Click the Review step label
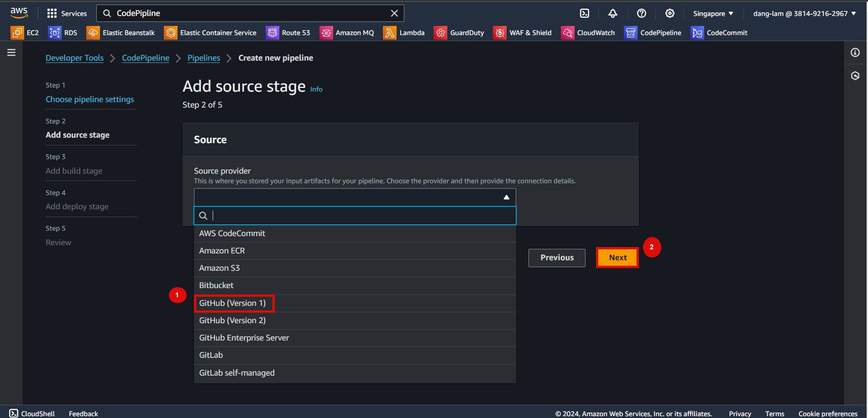The height and width of the screenshot is (418, 868). pyautogui.click(x=58, y=243)
